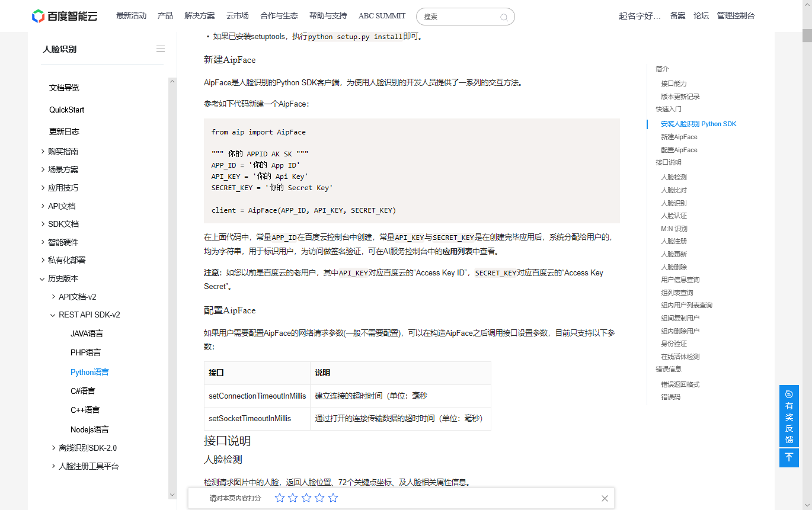
Task: Open the QuickStart page in the sidebar
Action: pos(68,110)
